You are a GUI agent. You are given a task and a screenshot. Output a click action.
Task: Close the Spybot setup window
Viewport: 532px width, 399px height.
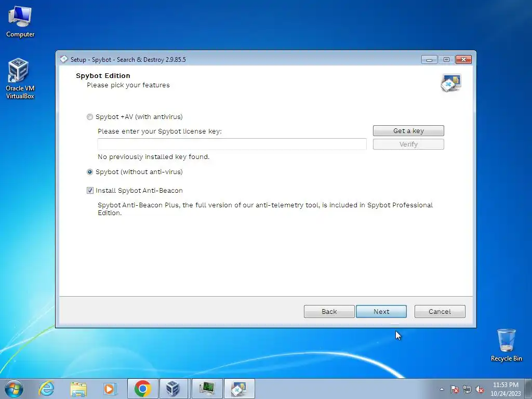click(x=463, y=60)
